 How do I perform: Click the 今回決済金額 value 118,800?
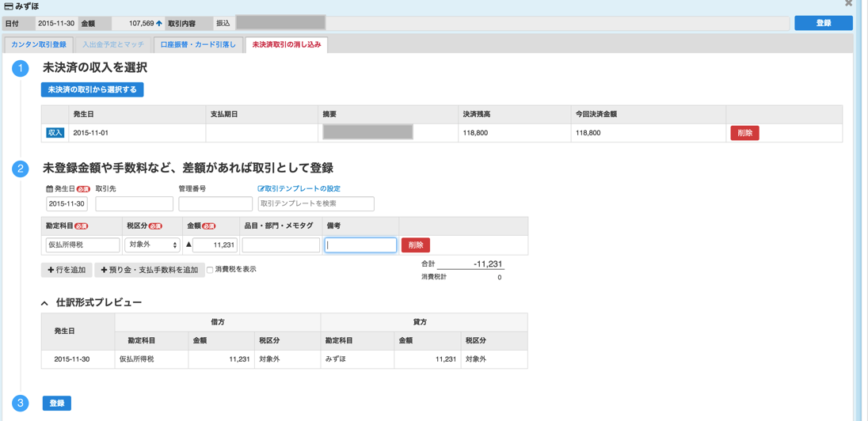click(588, 133)
